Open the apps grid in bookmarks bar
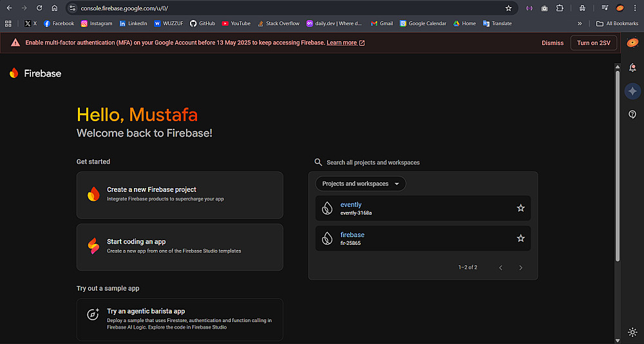 pyautogui.click(x=8, y=23)
